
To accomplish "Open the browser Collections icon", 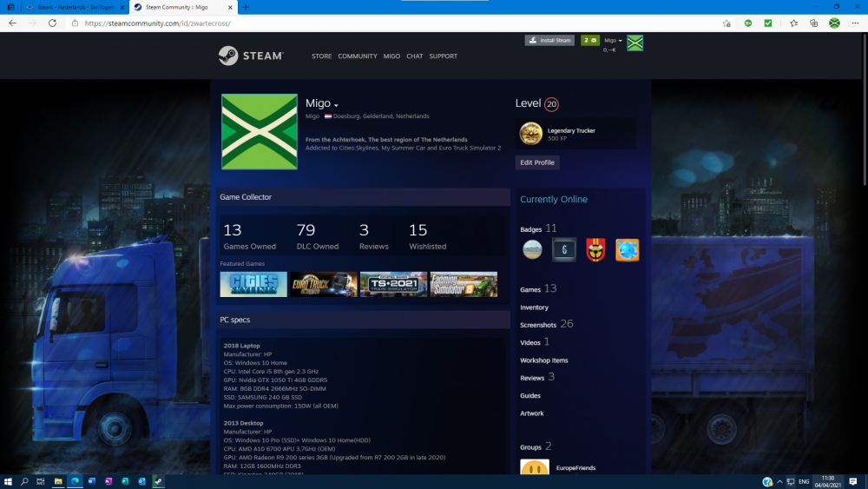I will (x=813, y=23).
